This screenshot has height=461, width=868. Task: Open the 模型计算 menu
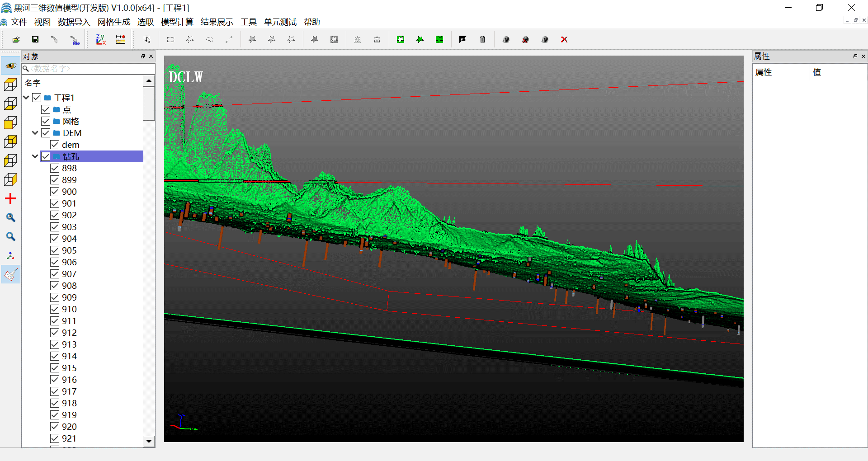click(177, 22)
